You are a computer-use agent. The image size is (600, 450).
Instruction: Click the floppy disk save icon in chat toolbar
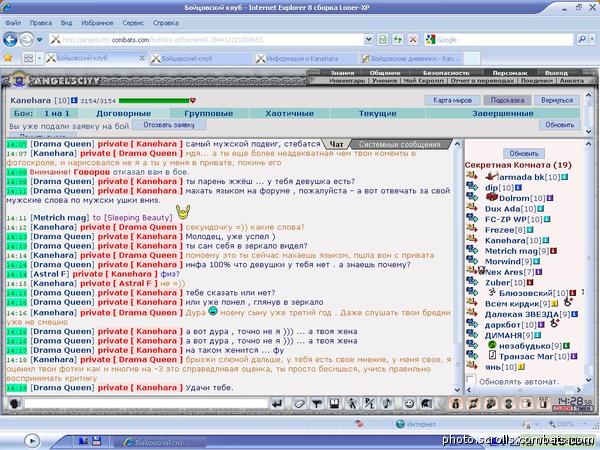(334, 404)
